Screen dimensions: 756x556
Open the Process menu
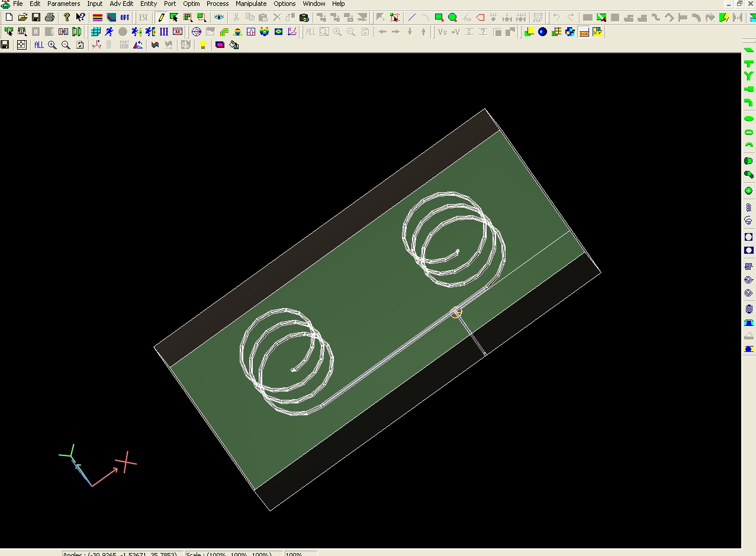pyautogui.click(x=217, y=4)
